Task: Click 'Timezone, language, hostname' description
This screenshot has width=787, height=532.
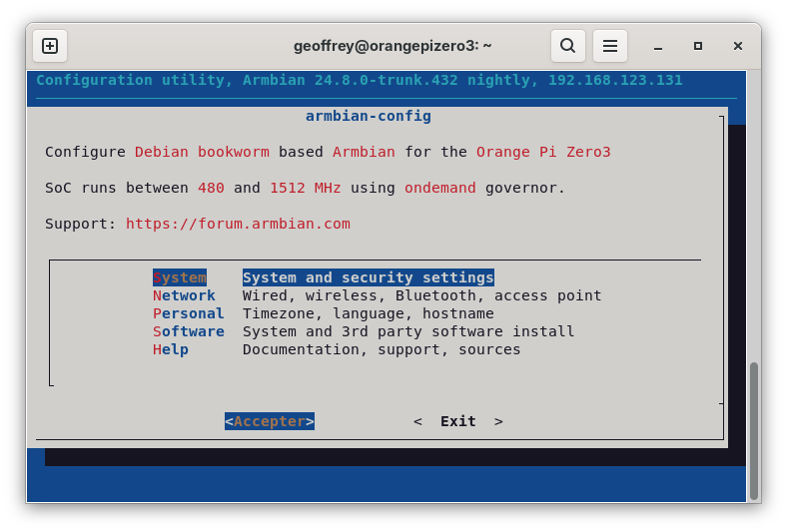Action: (368, 313)
